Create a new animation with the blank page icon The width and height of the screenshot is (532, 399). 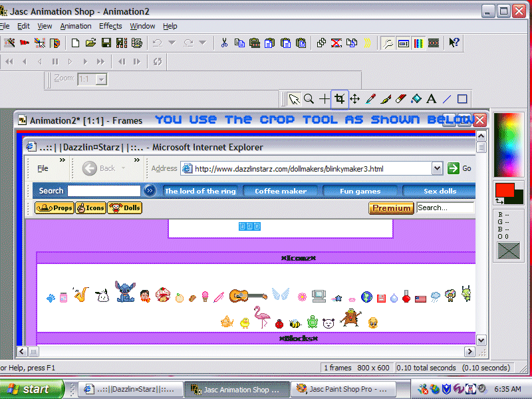click(x=75, y=43)
